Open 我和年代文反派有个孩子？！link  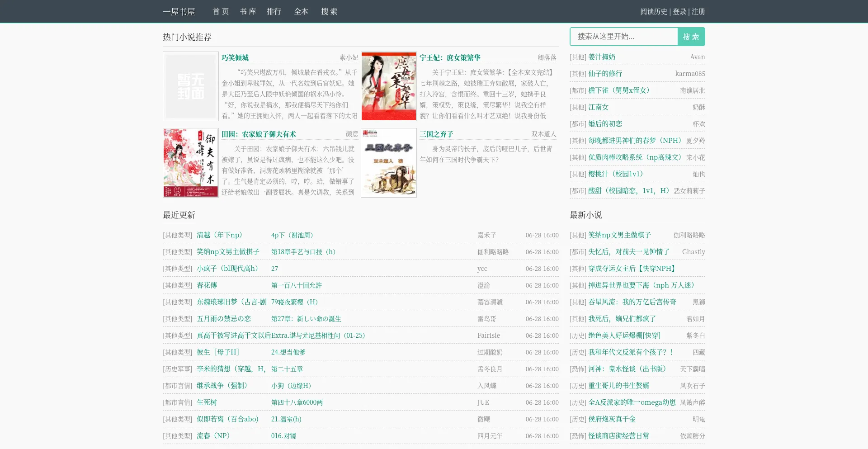tap(631, 352)
